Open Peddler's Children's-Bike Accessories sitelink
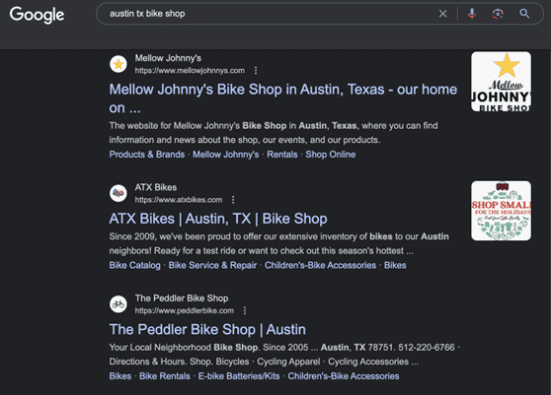Screen dimensions: 551x395 pos(343,376)
